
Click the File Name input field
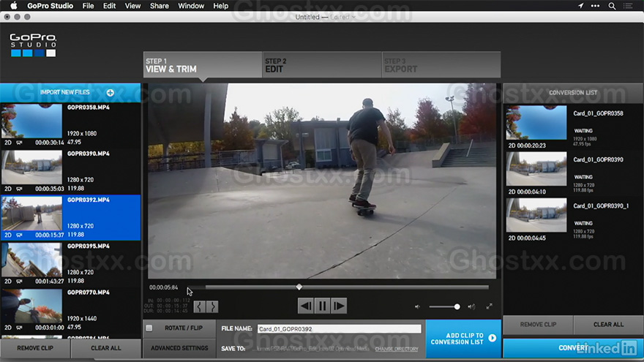tap(340, 329)
